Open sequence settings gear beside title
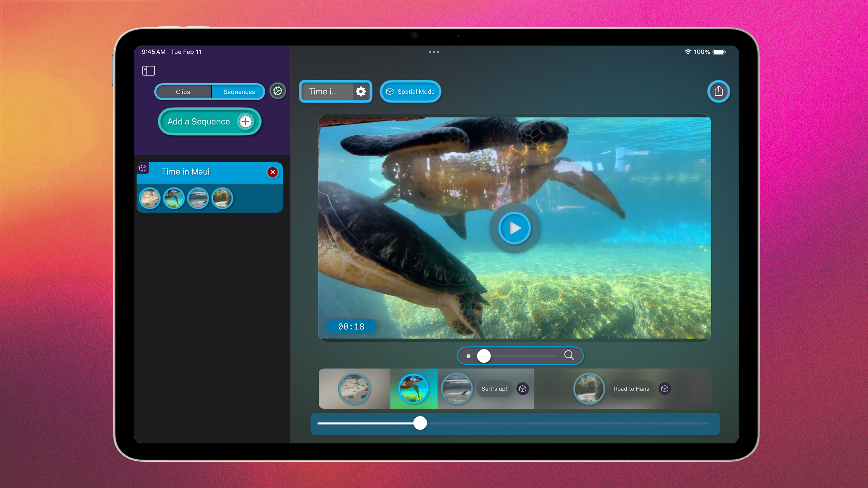868x488 pixels. tap(361, 91)
